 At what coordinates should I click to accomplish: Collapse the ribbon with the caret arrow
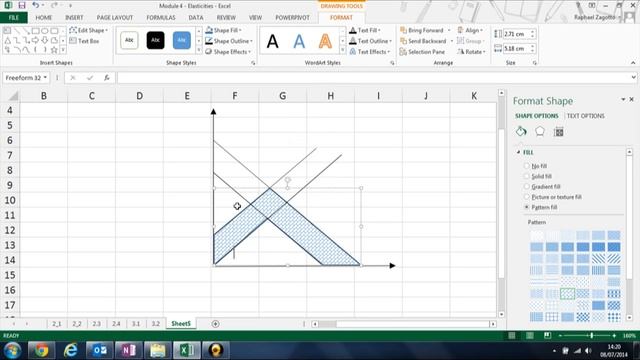(633, 63)
